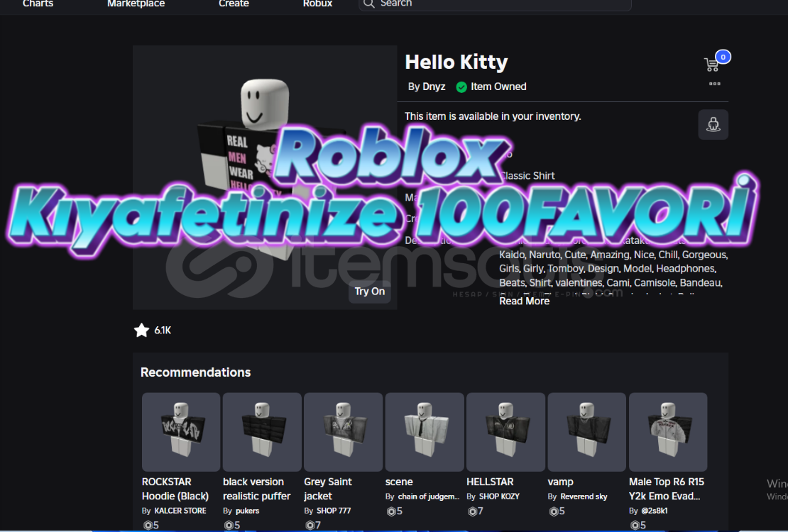Image resolution: width=788 pixels, height=532 pixels.
Task: Click the Item Owned label
Action: pos(498,87)
